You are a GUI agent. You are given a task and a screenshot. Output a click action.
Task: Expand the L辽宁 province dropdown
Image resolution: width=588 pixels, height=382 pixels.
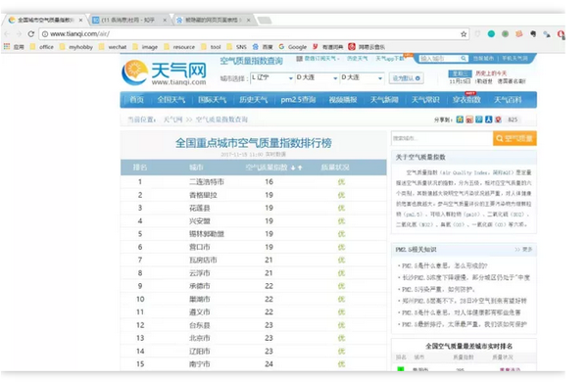point(272,78)
